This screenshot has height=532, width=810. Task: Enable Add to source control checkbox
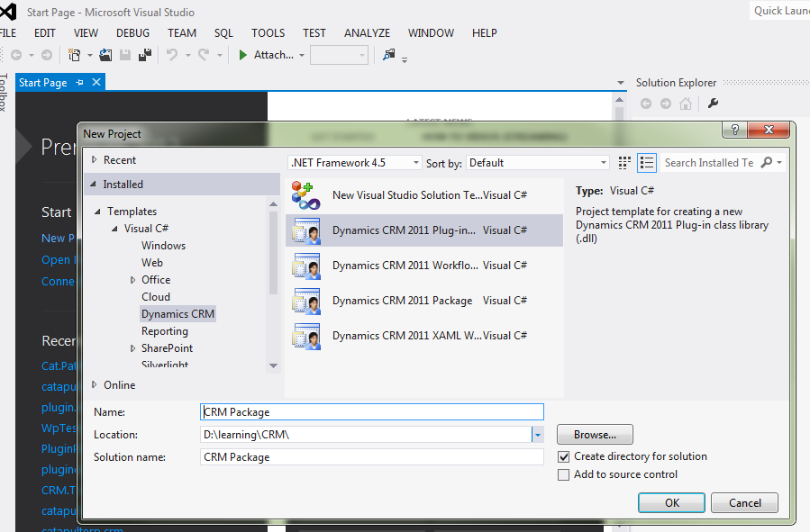[564, 474]
